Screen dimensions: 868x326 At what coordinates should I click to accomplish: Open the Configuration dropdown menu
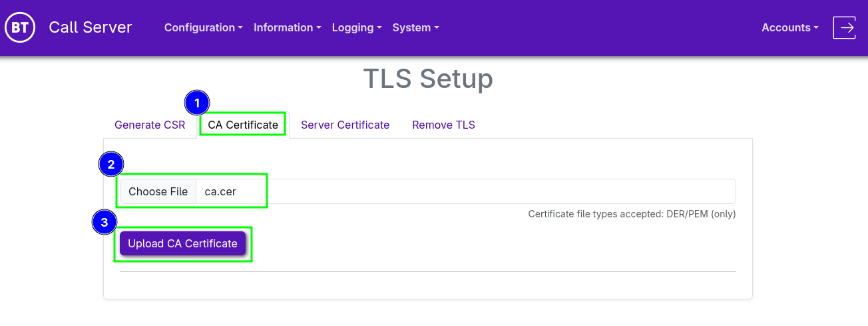(203, 27)
